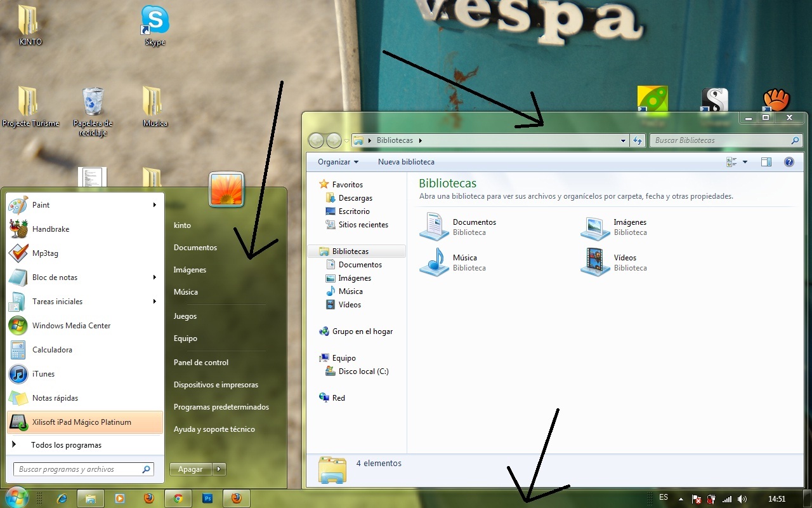Click the explorer help question mark icon
812x508 pixels.
click(x=789, y=162)
